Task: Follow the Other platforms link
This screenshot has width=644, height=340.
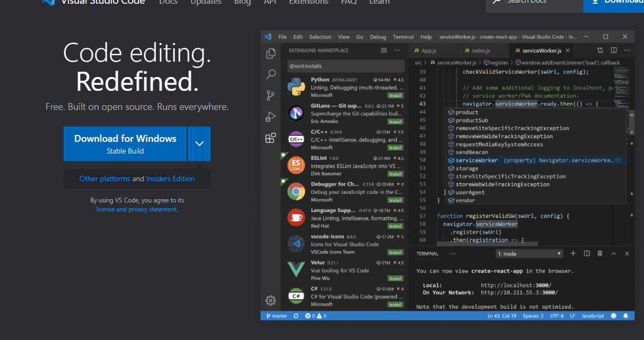Action: tap(105, 178)
